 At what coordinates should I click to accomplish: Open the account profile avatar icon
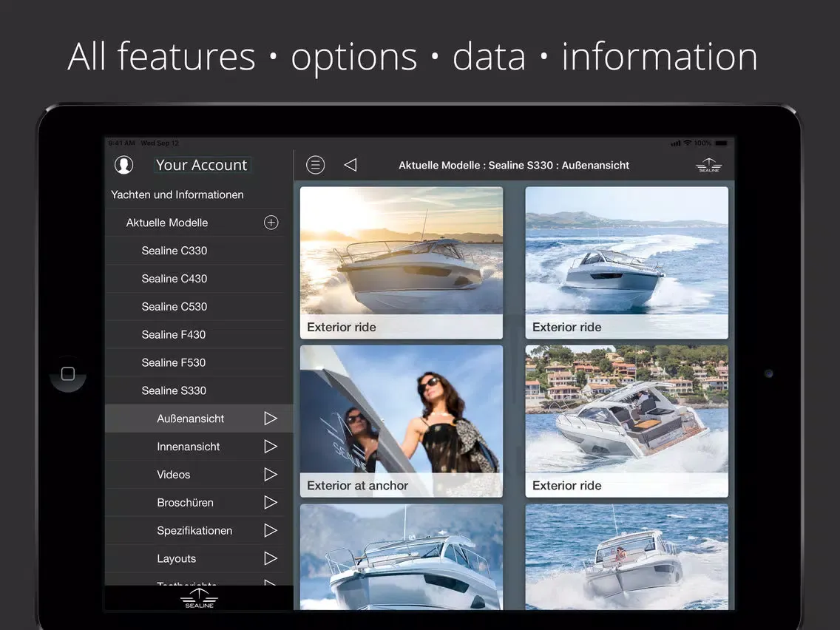tap(123, 164)
